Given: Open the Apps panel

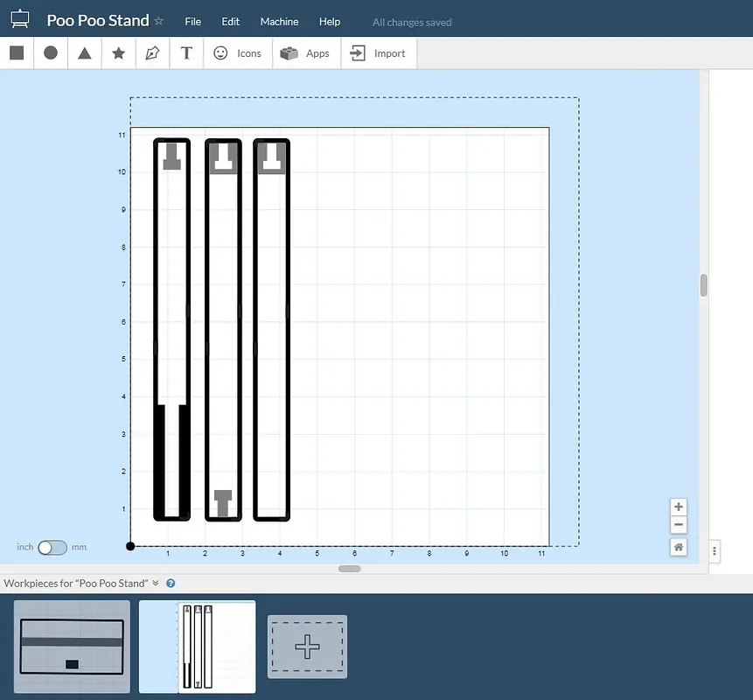Looking at the screenshot, I should [304, 53].
